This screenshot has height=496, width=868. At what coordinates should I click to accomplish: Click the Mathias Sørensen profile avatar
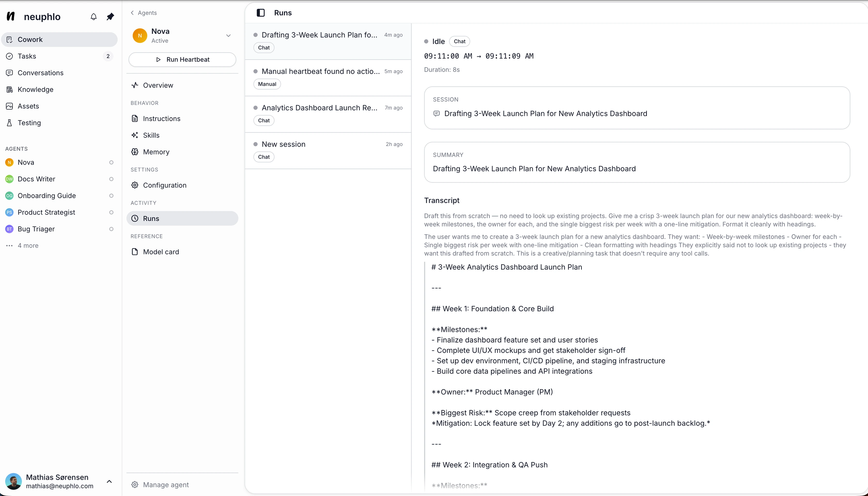tap(14, 481)
